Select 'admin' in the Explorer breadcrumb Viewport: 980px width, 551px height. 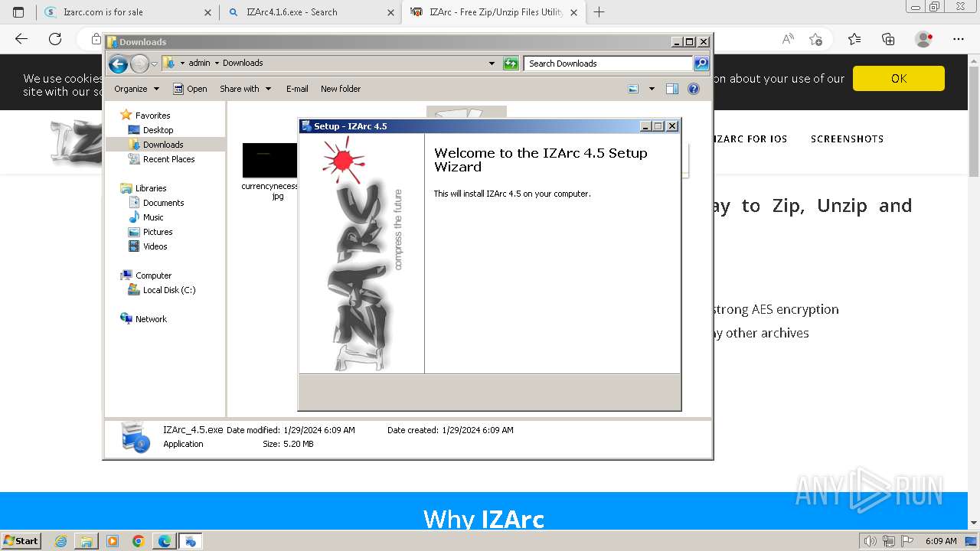(199, 63)
